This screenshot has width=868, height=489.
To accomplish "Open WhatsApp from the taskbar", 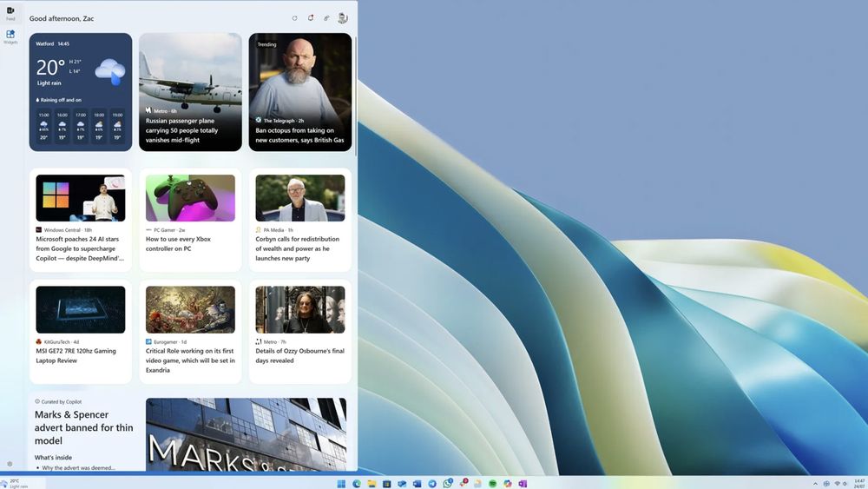I will tap(447, 484).
